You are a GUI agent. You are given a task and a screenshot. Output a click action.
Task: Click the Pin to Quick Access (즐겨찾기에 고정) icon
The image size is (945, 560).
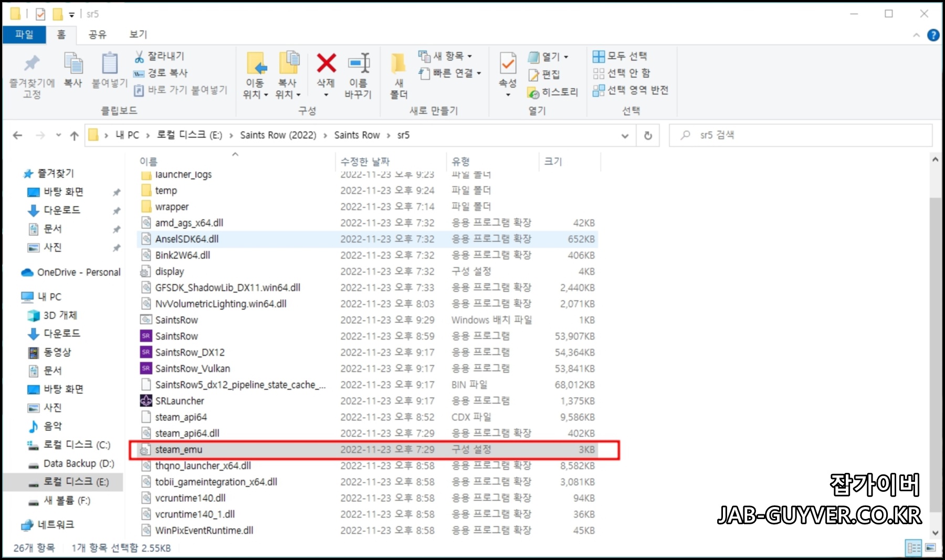coord(31,63)
